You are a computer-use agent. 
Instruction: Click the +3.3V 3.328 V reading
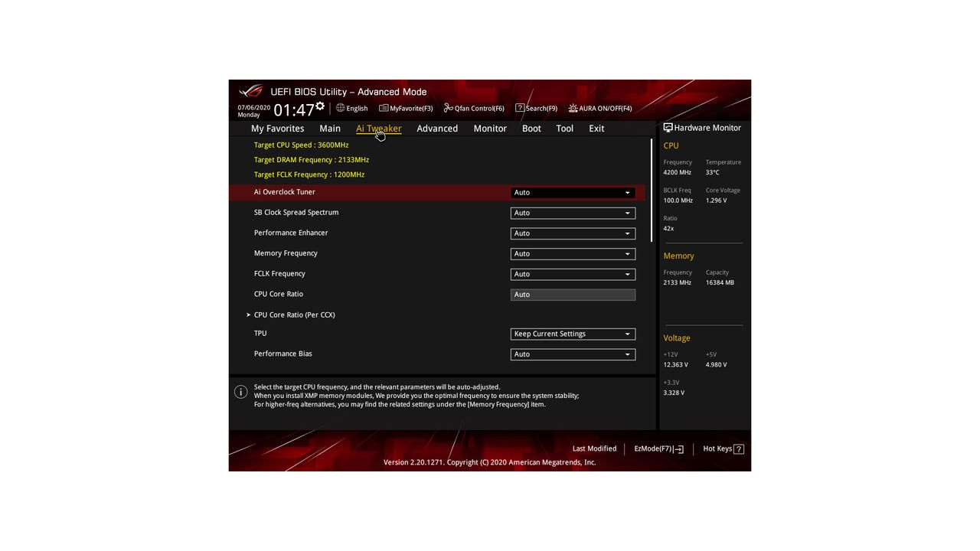674,393
